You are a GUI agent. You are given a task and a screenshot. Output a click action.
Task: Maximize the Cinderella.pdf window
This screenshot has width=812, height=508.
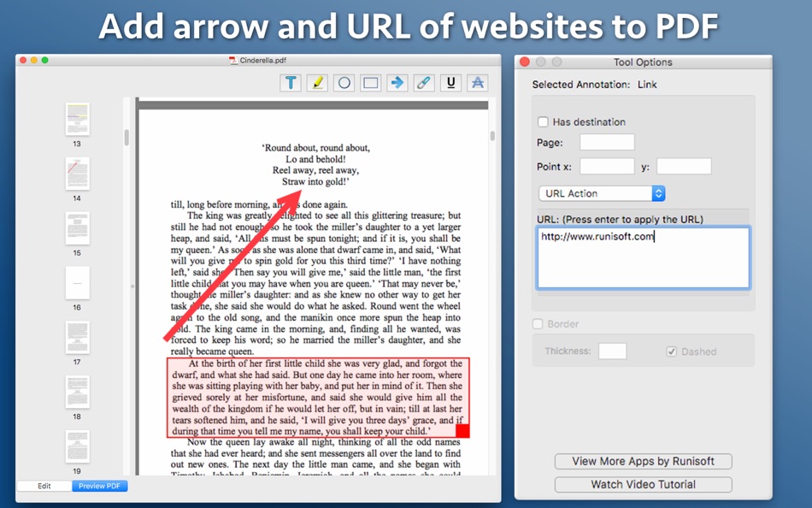(45, 60)
